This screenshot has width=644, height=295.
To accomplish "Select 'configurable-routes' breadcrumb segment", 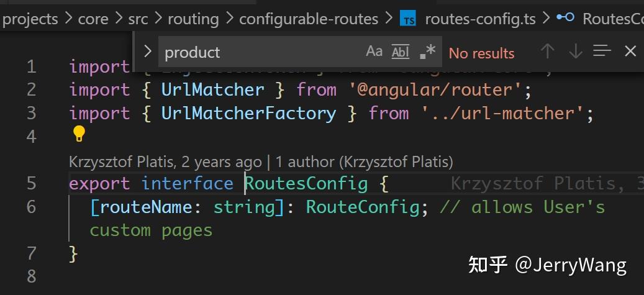I will pyautogui.click(x=309, y=19).
